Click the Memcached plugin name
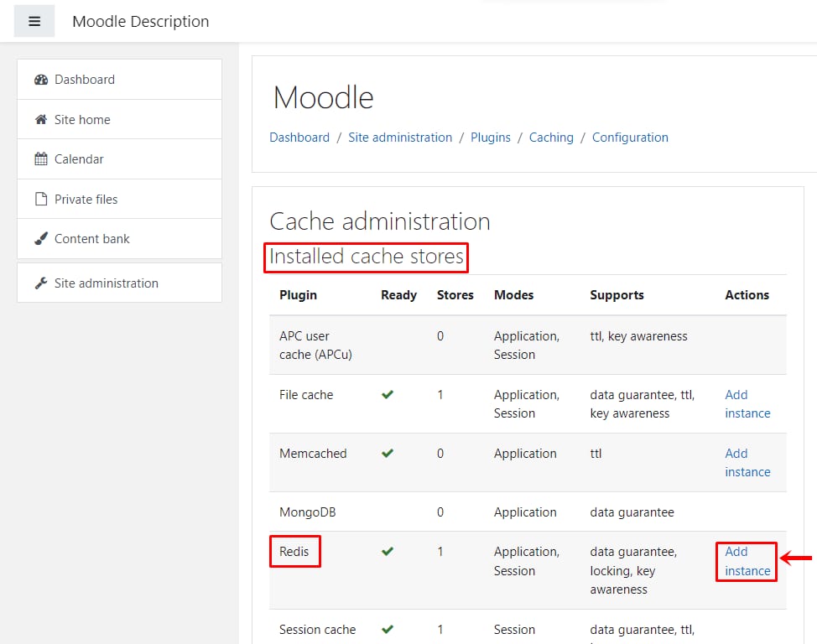Viewport: 817px width, 644px height. click(313, 454)
